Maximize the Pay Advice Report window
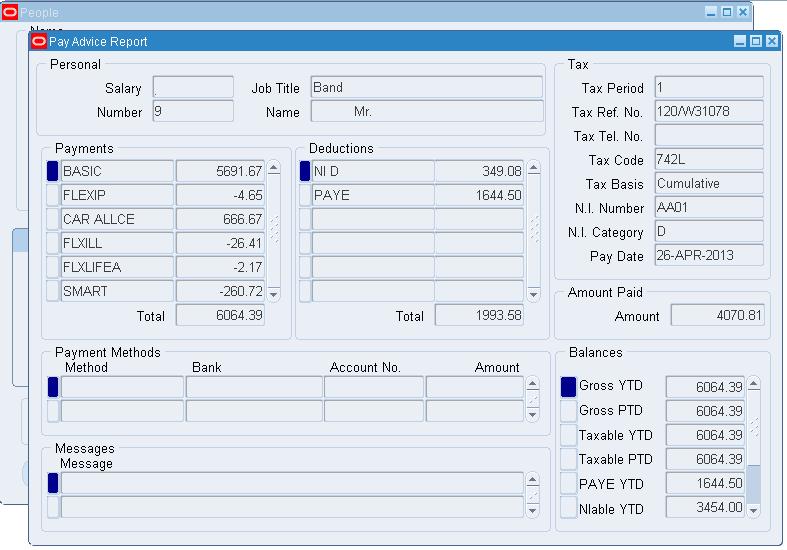This screenshot has height=550, width=787. point(755,41)
